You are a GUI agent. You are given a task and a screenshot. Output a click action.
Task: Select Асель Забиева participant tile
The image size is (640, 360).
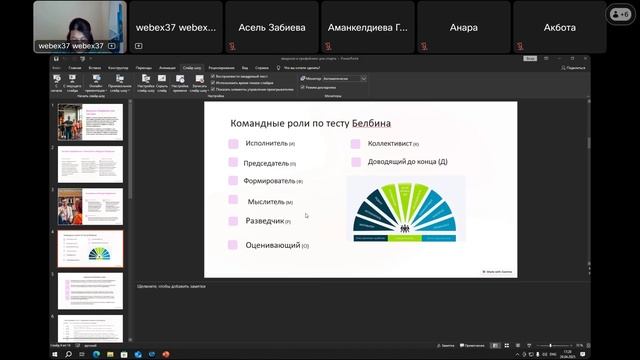tap(272, 27)
